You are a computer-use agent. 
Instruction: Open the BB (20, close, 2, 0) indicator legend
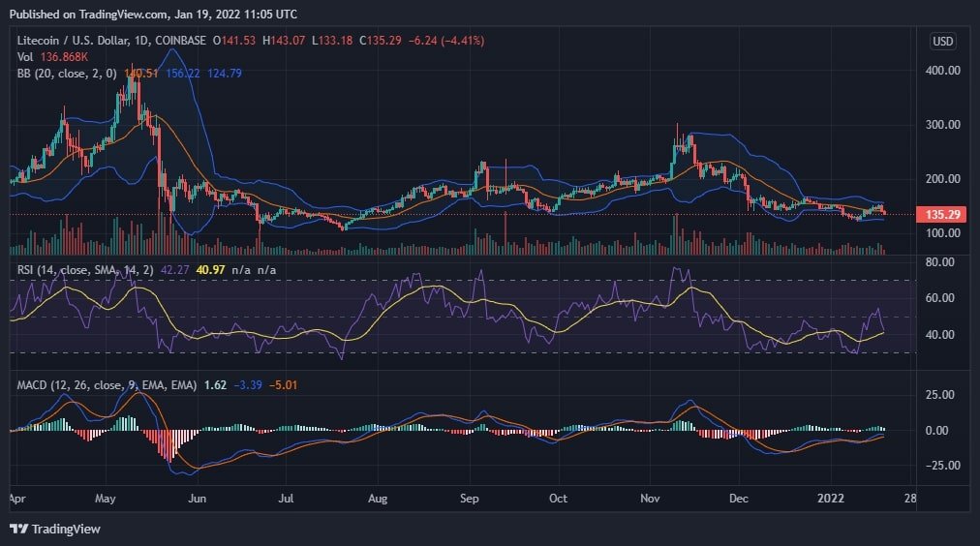(67, 74)
